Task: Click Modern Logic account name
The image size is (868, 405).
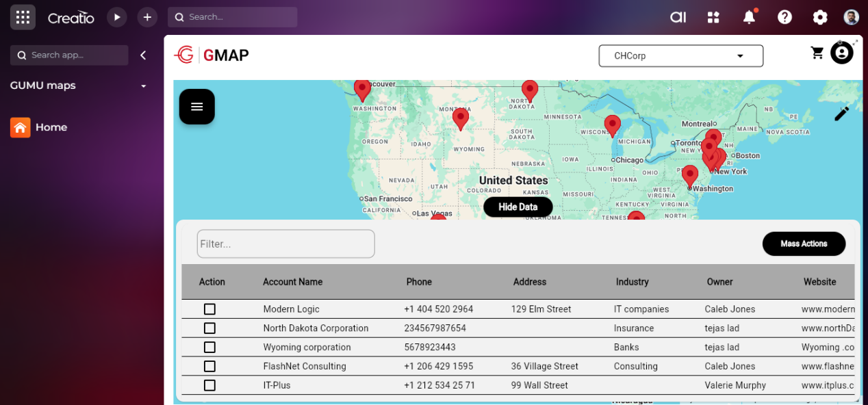Action: (x=292, y=309)
